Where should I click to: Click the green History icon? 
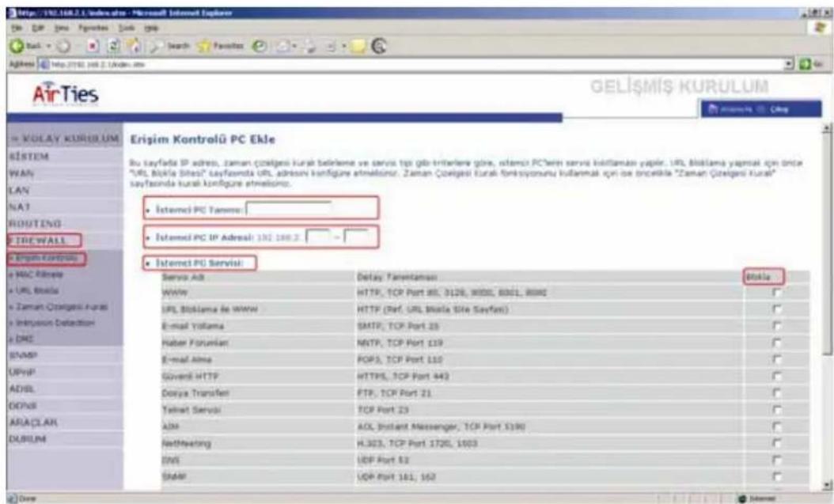(260, 46)
